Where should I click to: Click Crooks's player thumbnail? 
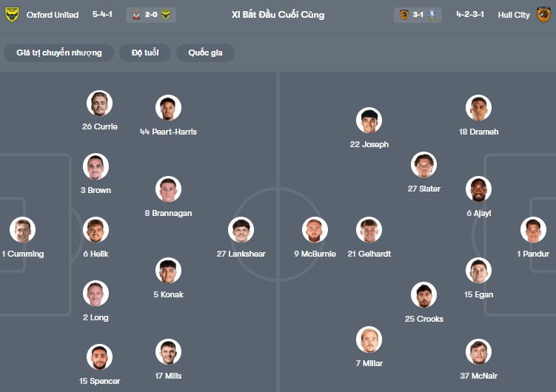424,295
